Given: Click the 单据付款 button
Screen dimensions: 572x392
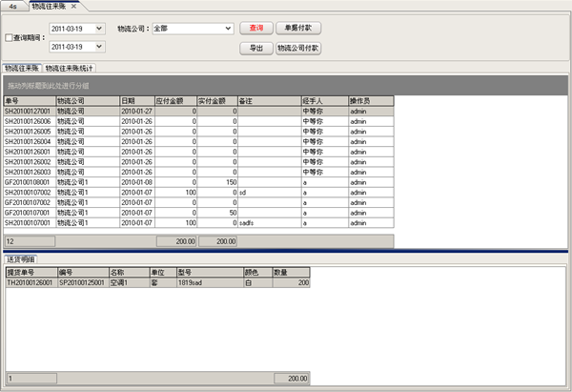Looking at the screenshot, I should pos(297,28).
